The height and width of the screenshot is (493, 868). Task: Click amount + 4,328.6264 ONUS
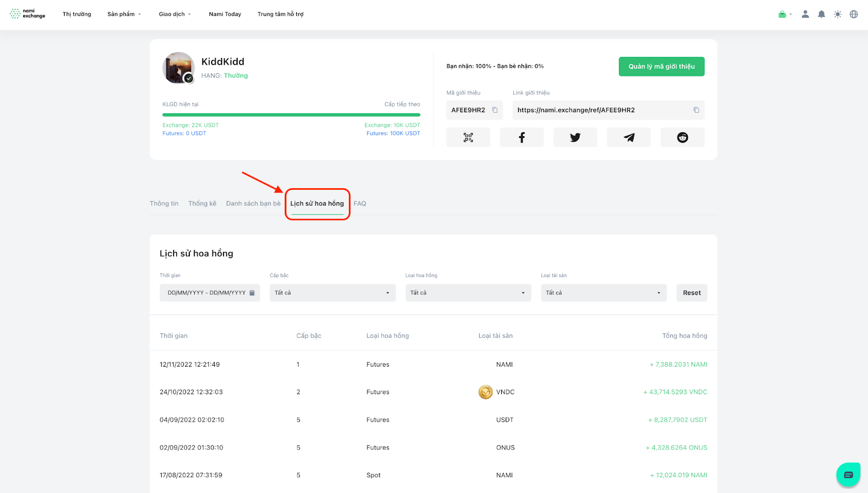point(676,447)
